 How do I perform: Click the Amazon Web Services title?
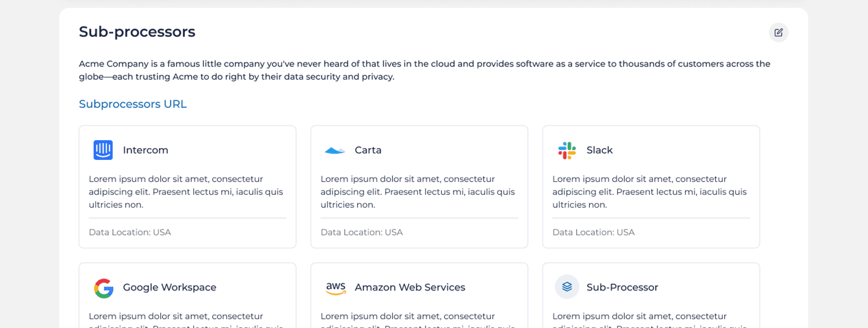click(x=410, y=287)
